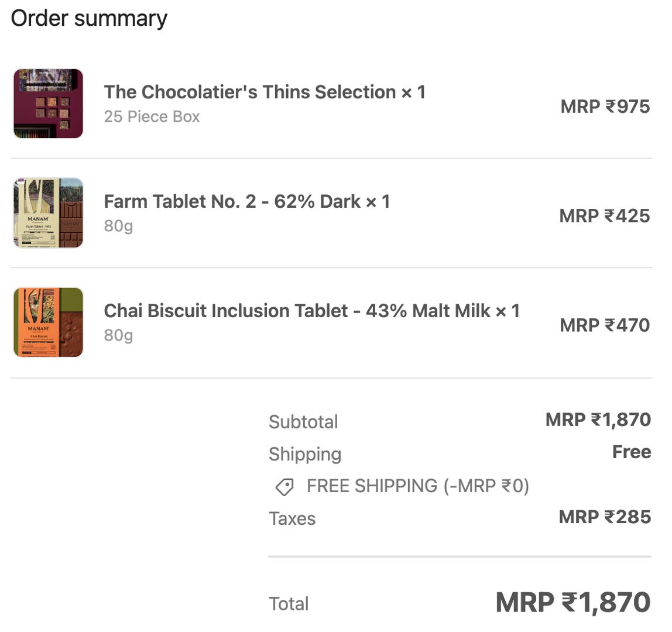Click the large Total amount MRP ₹1,870

click(x=572, y=603)
